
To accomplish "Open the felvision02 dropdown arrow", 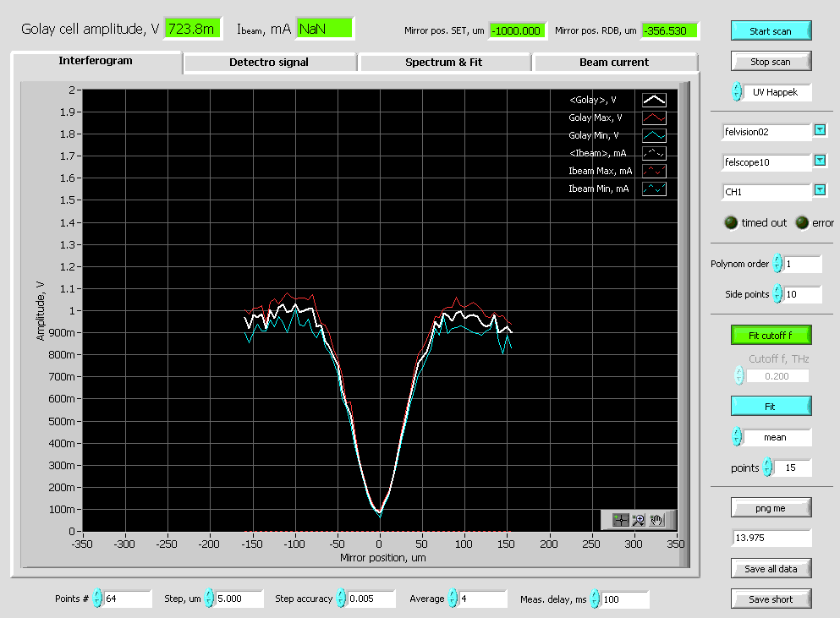I will coord(821,130).
